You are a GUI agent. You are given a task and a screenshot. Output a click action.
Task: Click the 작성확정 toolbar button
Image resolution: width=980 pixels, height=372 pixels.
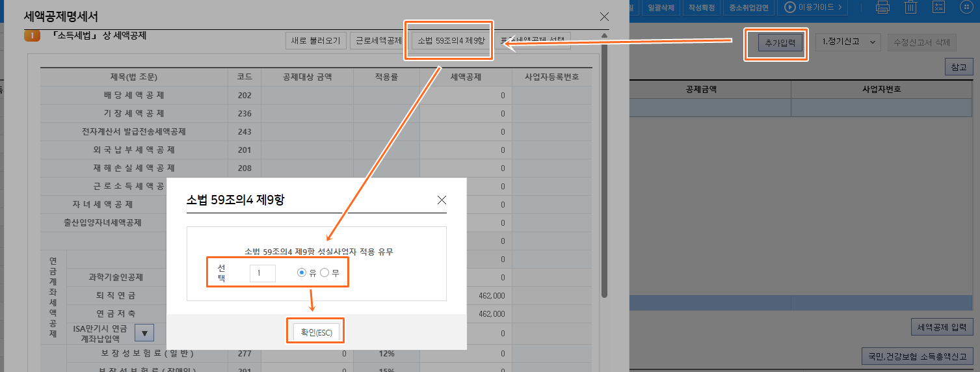[x=702, y=7]
